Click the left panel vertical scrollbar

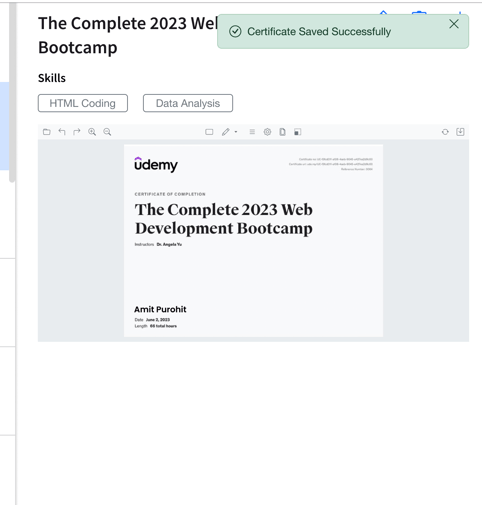click(12, 92)
